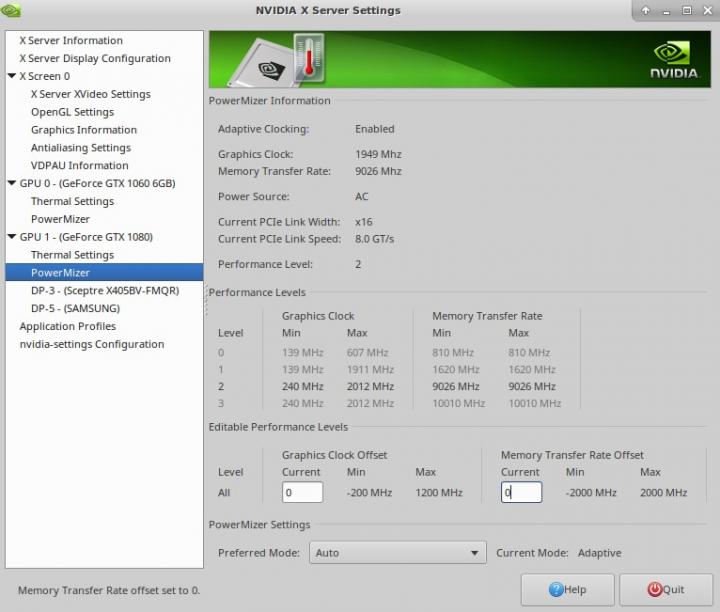Select highlighted PowerMizer under GPU 1
The height and width of the screenshot is (612, 720).
click(x=104, y=272)
